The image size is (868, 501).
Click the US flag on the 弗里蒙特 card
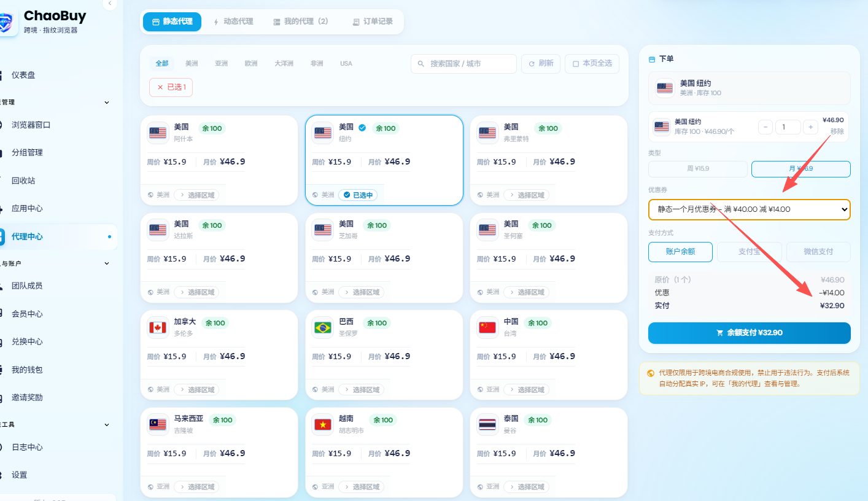tap(487, 133)
